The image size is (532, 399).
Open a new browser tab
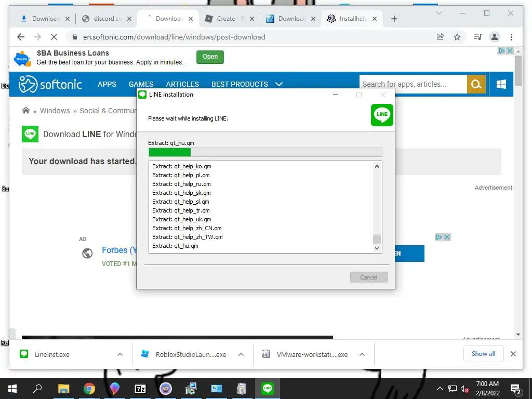point(394,19)
